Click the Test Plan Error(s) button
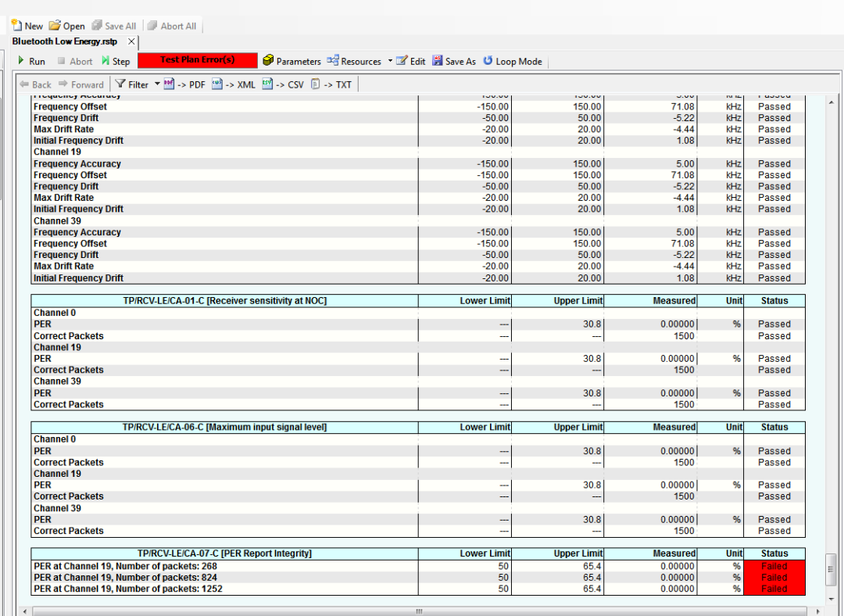 (198, 60)
